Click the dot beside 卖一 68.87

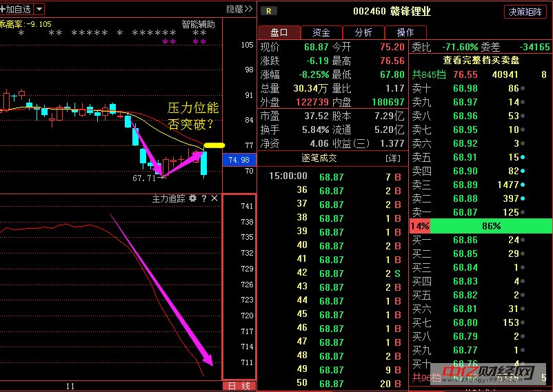[x=523, y=212]
